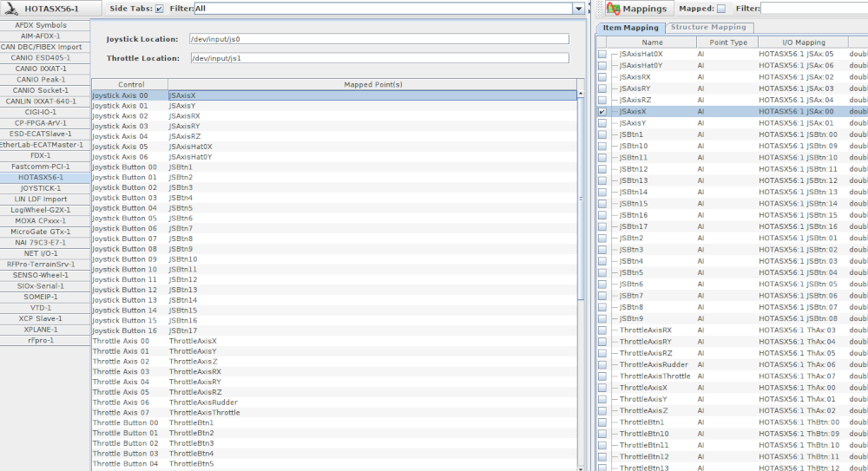This screenshot has height=471, width=868.
Task: Click the HOTASX56-1 header button
Action: tap(51, 9)
